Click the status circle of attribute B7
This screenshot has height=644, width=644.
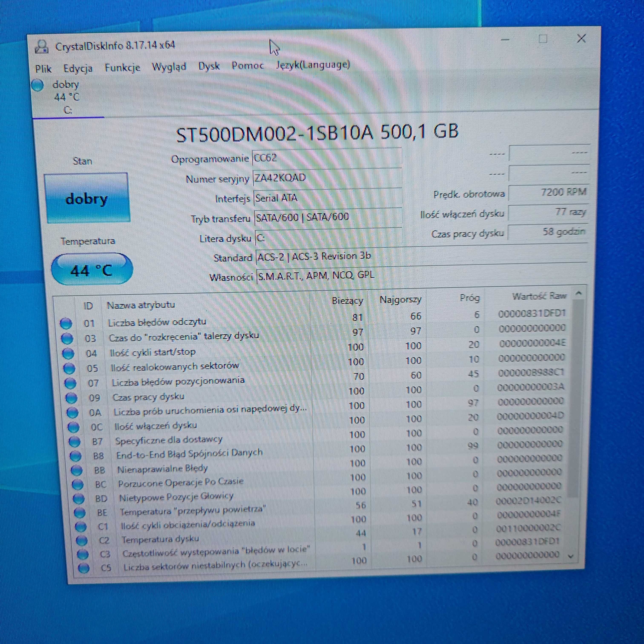74,441
